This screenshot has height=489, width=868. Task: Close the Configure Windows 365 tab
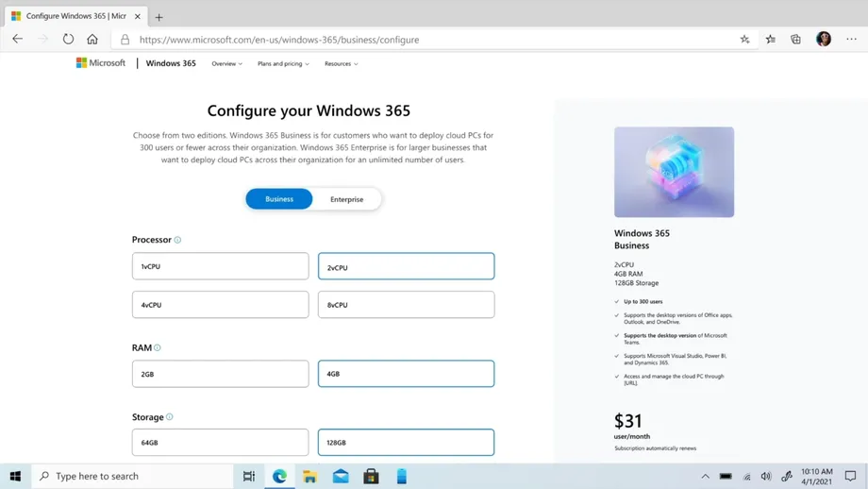click(138, 17)
